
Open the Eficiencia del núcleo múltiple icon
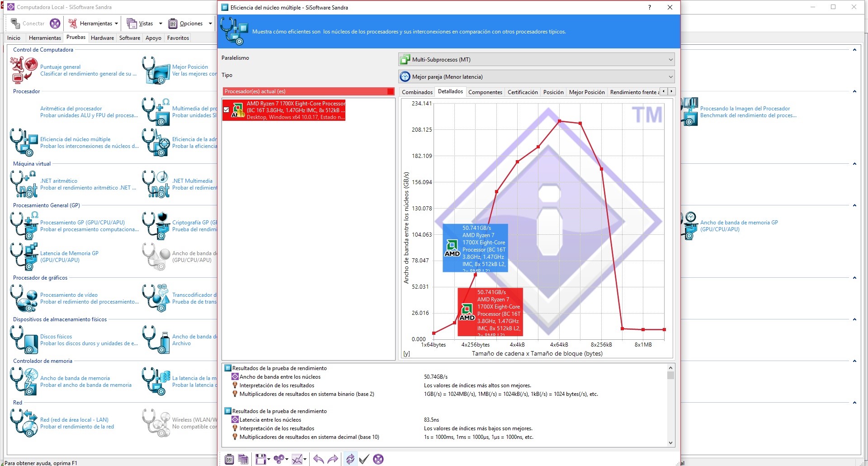[24, 143]
